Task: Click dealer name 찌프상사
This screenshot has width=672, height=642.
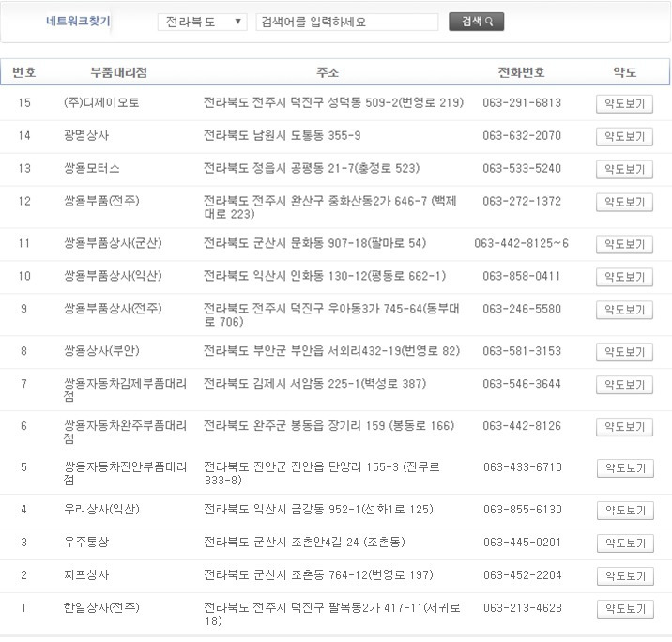Action: pyautogui.click(x=86, y=574)
